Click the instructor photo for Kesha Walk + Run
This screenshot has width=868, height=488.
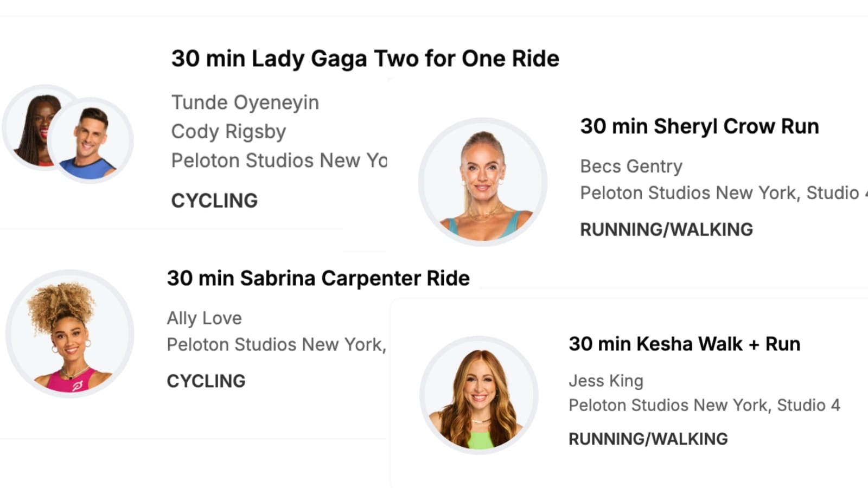click(479, 395)
